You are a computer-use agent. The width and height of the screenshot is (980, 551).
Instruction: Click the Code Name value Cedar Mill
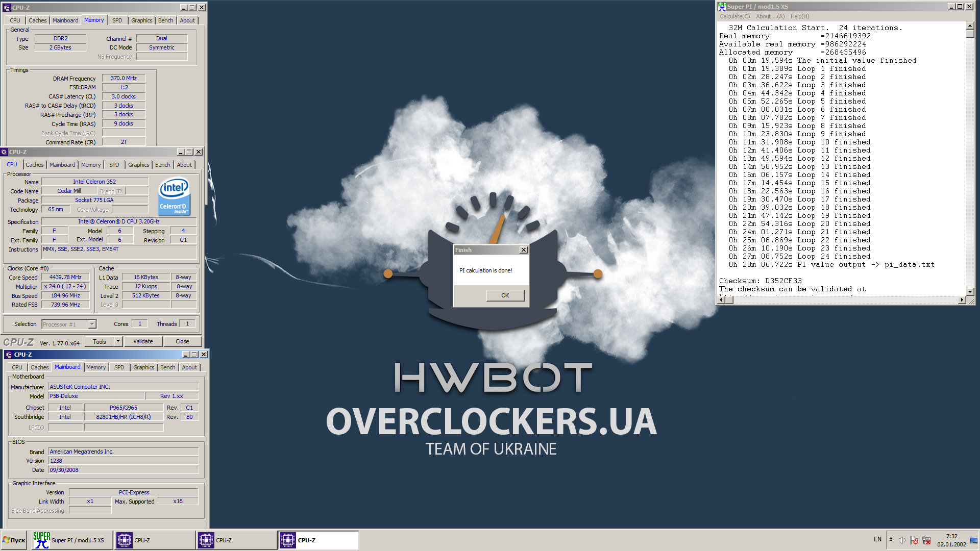(x=69, y=191)
